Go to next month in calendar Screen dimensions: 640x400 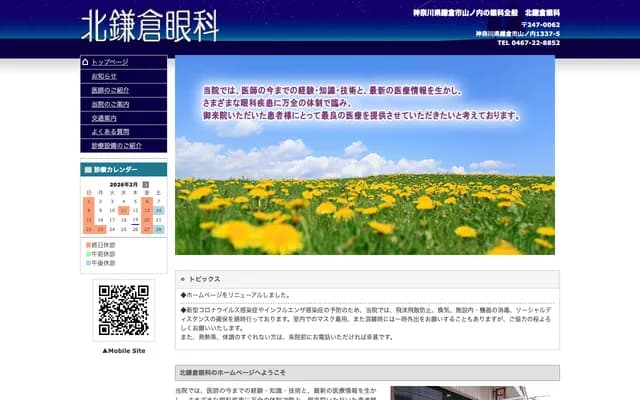click(x=146, y=184)
